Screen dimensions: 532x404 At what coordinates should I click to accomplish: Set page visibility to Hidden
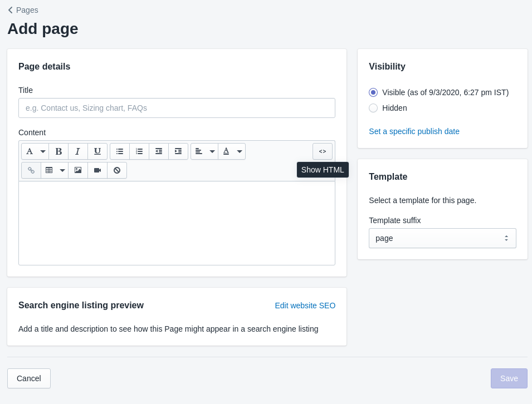[373, 108]
